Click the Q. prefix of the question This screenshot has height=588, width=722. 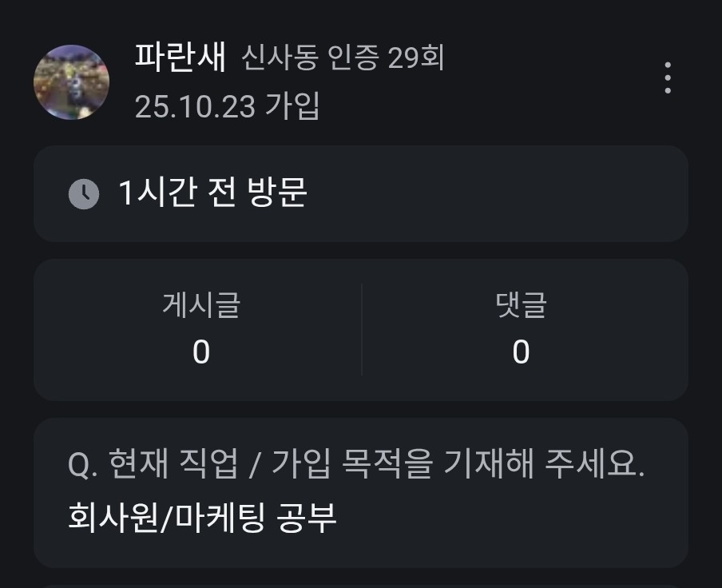(82, 465)
